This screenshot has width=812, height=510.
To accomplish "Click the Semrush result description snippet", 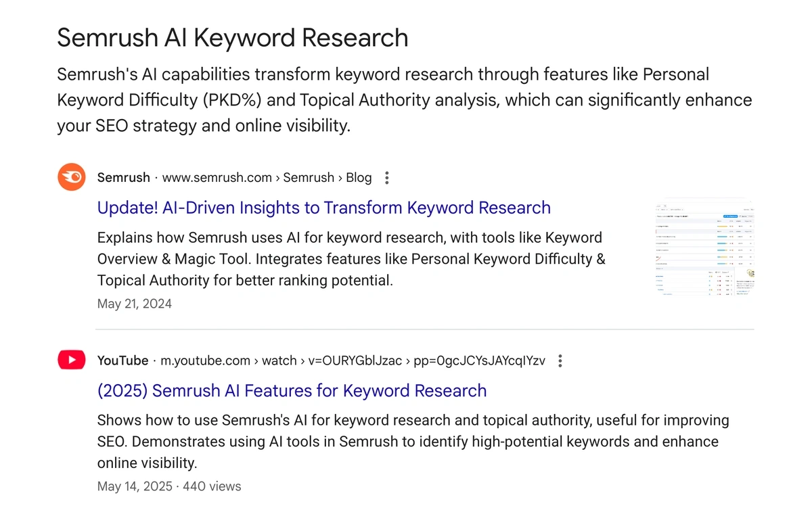I will (351, 259).
